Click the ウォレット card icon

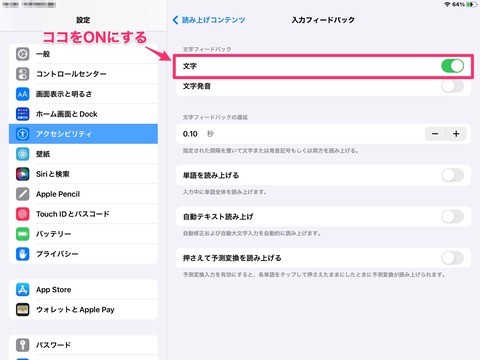[x=23, y=310]
